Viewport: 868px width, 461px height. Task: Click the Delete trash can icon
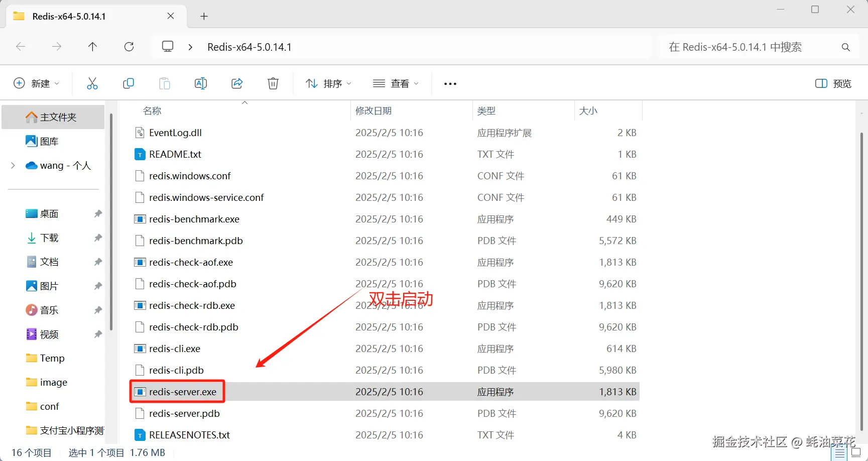273,83
